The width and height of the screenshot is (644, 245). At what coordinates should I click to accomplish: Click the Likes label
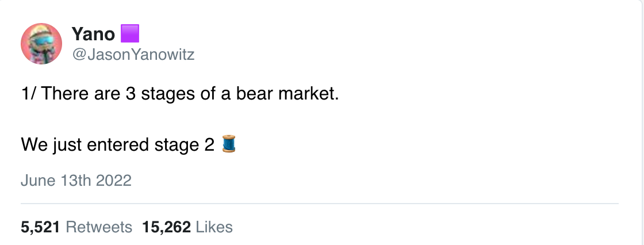tap(214, 227)
